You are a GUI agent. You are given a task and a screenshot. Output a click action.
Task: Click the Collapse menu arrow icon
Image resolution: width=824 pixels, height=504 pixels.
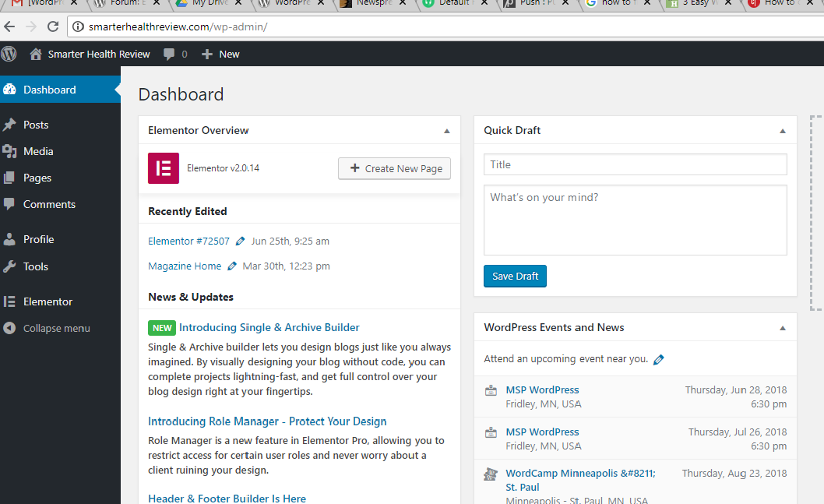9,328
